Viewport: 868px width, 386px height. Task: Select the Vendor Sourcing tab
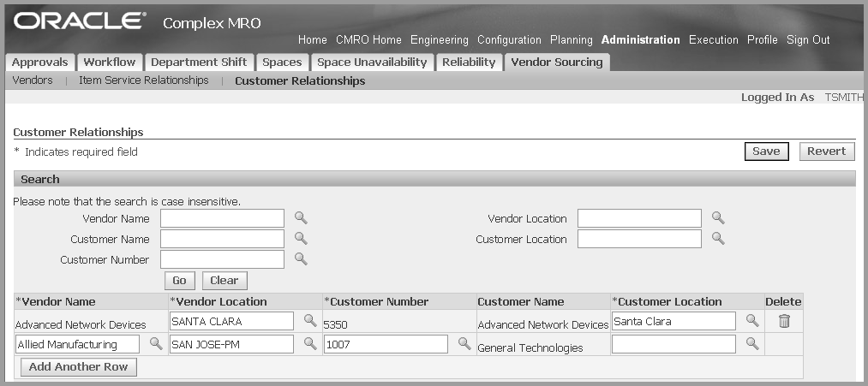tap(557, 62)
